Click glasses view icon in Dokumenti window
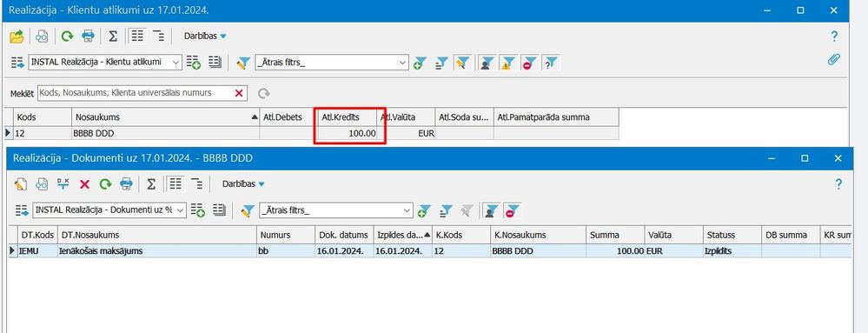The height and width of the screenshot is (333, 868). click(x=42, y=184)
